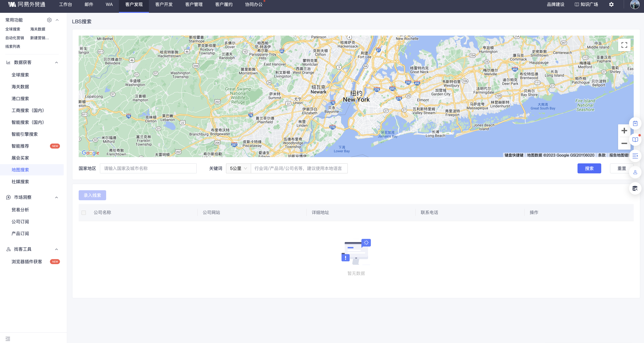Screen dimensions: 644x343
Task: Select 浏览器插件获客 in sidebar
Action: [27, 262]
